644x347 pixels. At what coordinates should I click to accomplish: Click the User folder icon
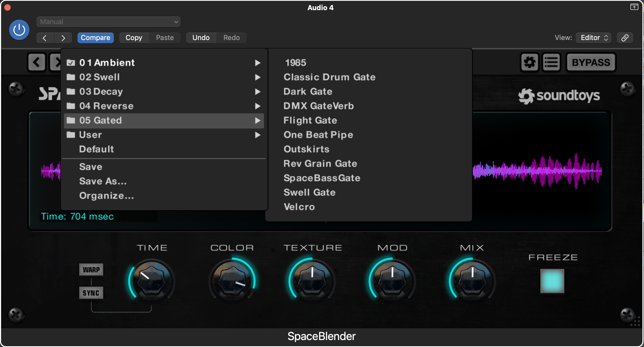click(x=71, y=135)
